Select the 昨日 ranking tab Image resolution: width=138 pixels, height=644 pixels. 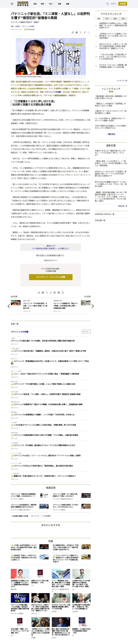click(x=107, y=19)
